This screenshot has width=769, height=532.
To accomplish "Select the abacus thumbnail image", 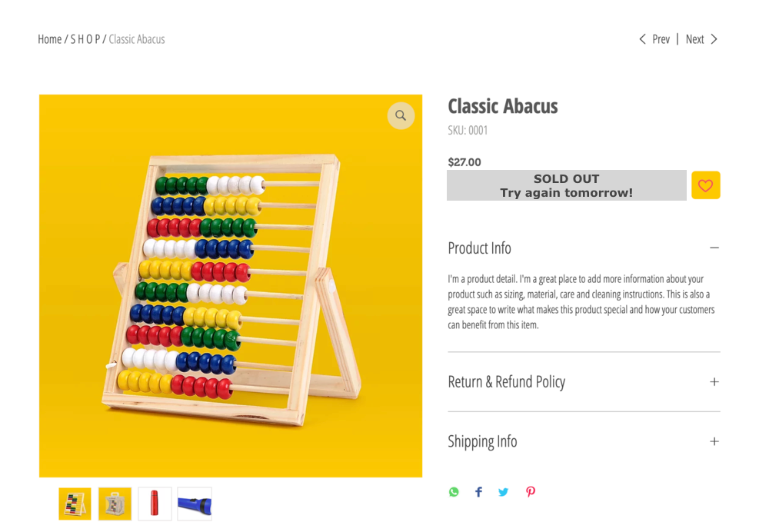I will tap(75, 504).
